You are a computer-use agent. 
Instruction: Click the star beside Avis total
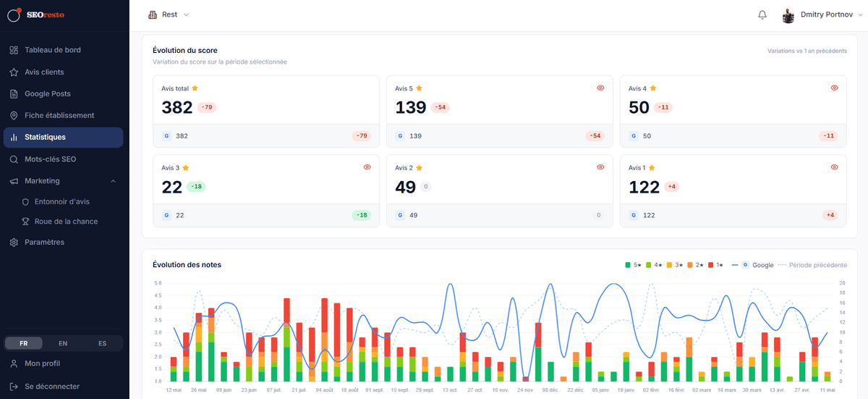(x=195, y=88)
